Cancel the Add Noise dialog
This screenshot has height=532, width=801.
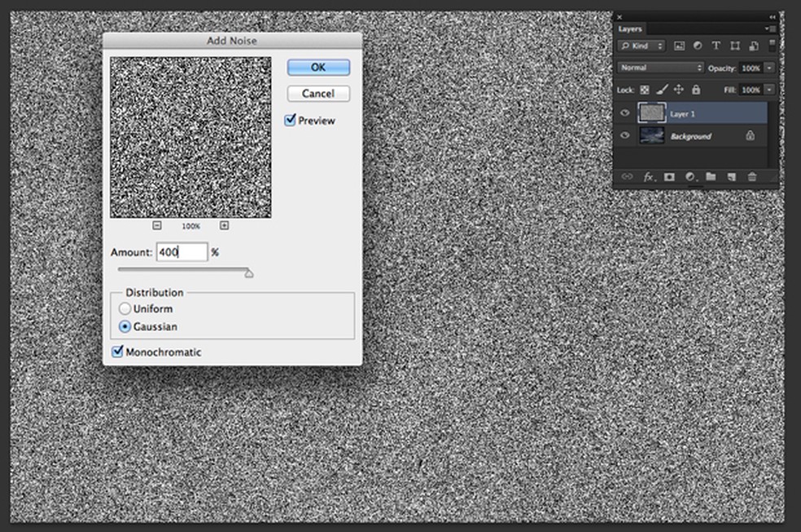317,94
